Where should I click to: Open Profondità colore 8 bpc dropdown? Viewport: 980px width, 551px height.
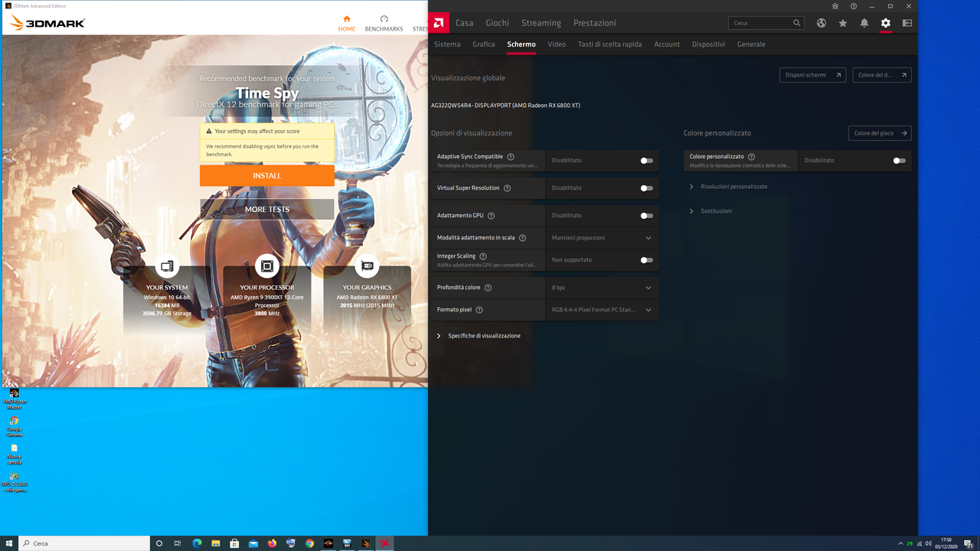pos(602,288)
